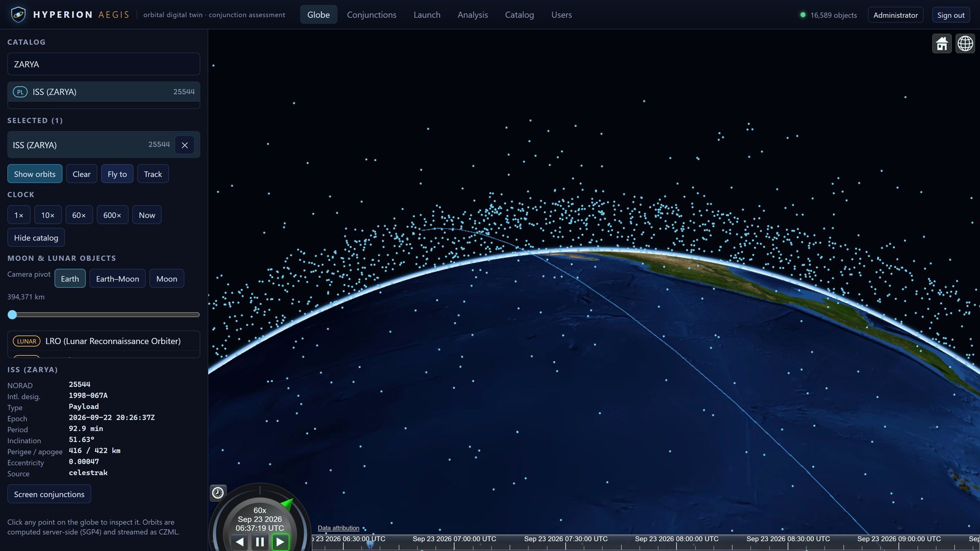Click the Administrator account button
Image resolution: width=980 pixels, height=551 pixels.
(x=895, y=15)
